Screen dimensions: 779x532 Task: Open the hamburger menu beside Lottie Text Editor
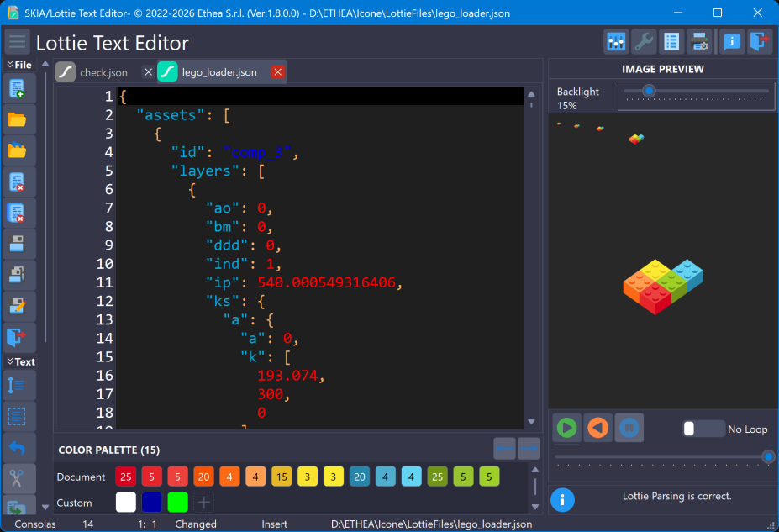[18, 42]
